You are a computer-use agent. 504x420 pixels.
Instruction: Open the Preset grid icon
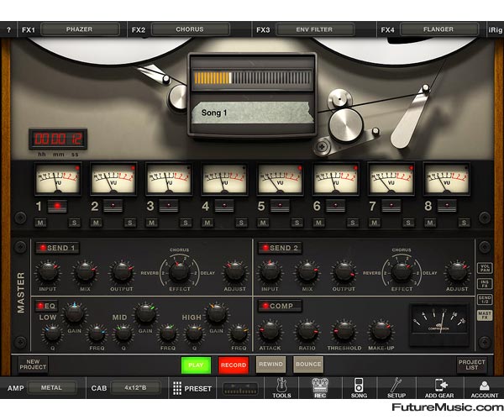[192, 388]
